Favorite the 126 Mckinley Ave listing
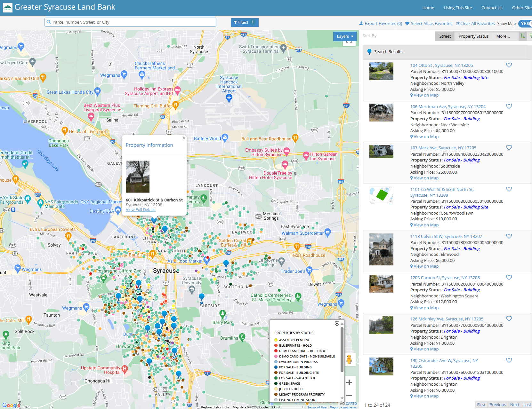The height and width of the screenshot is (409, 532). pyautogui.click(x=509, y=319)
